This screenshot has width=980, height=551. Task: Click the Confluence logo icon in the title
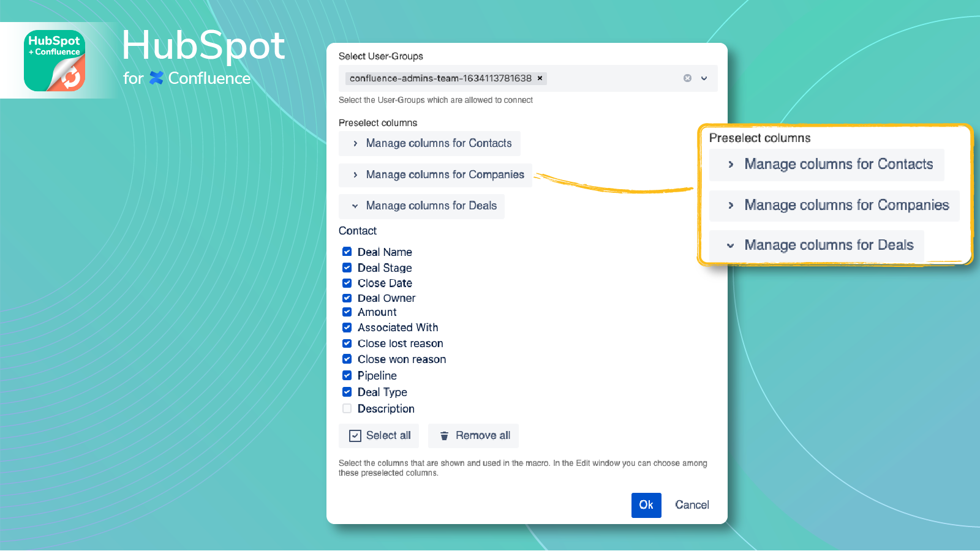pos(157,78)
